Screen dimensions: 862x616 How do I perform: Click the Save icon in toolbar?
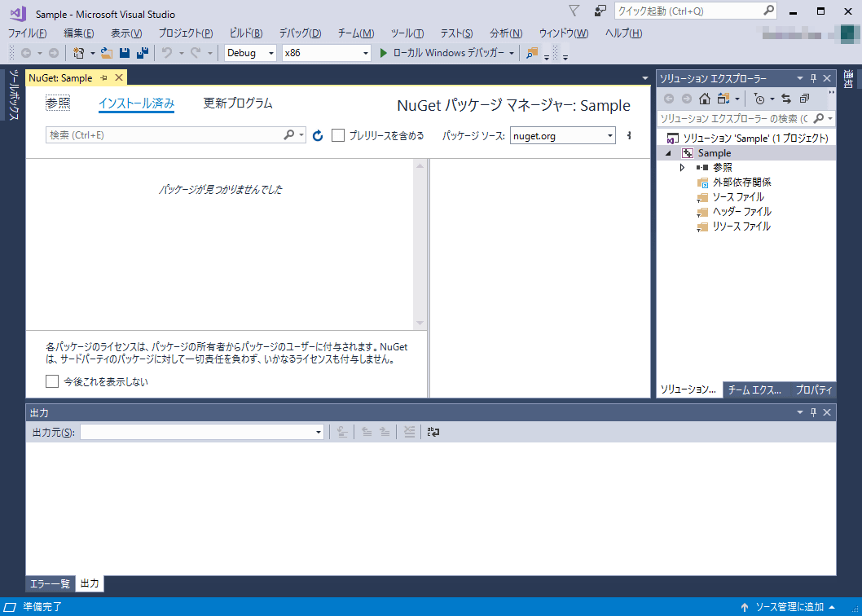[125, 53]
